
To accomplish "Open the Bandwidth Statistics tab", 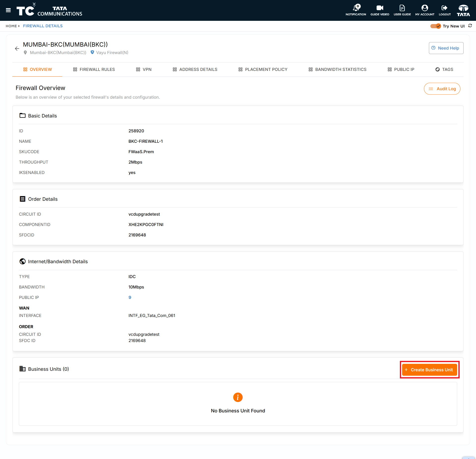I will click(337, 69).
